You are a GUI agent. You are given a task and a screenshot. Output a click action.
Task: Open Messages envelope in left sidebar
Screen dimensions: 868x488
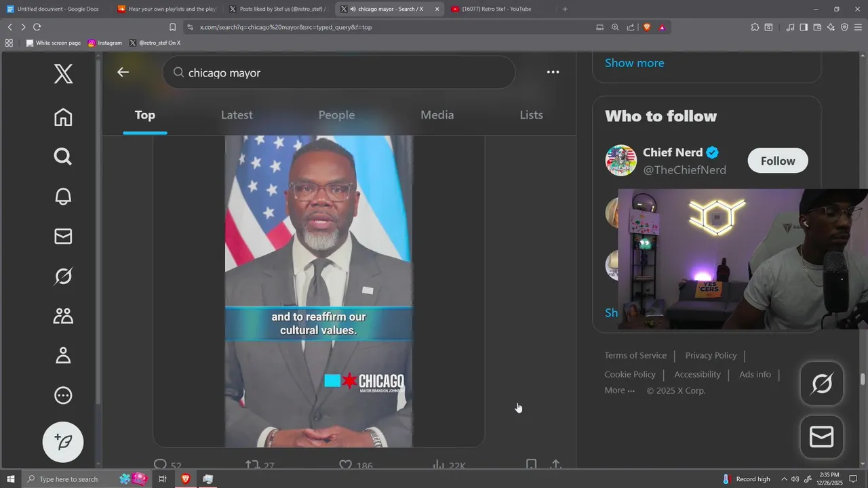tap(63, 236)
